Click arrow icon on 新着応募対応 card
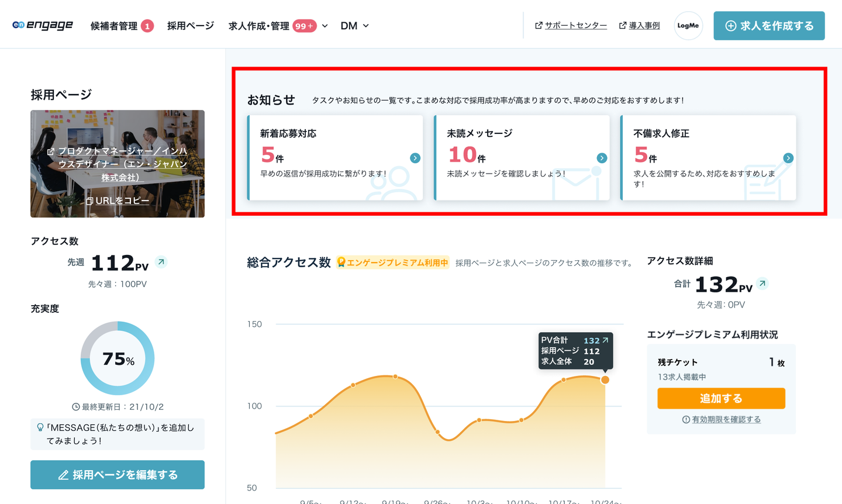842x504 pixels. pyautogui.click(x=415, y=158)
